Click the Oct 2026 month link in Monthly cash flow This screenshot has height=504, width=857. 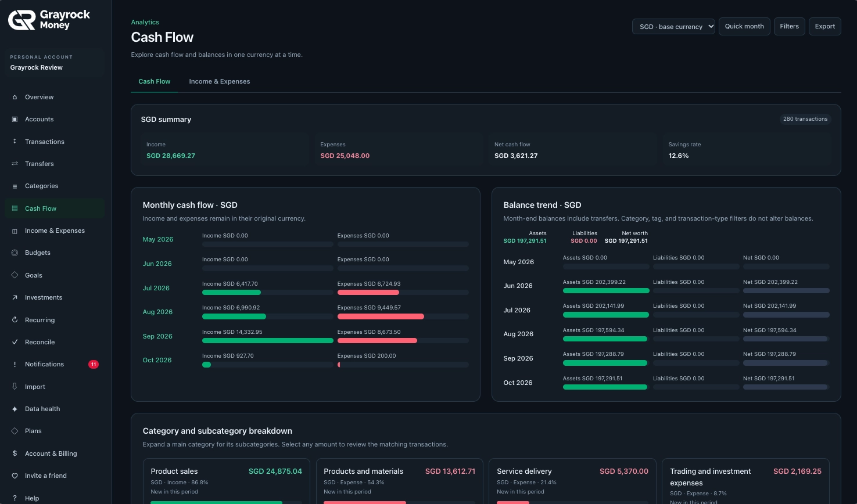[157, 360]
